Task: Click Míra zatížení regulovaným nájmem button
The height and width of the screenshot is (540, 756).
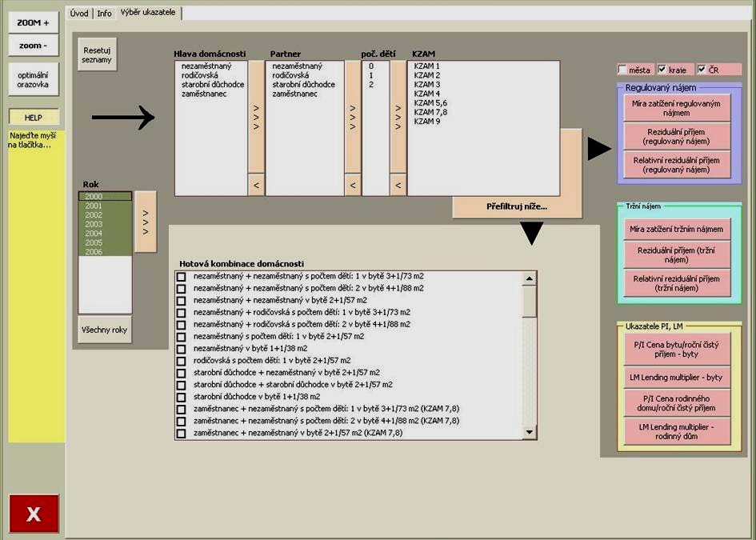Action: click(x=677, y=108)
